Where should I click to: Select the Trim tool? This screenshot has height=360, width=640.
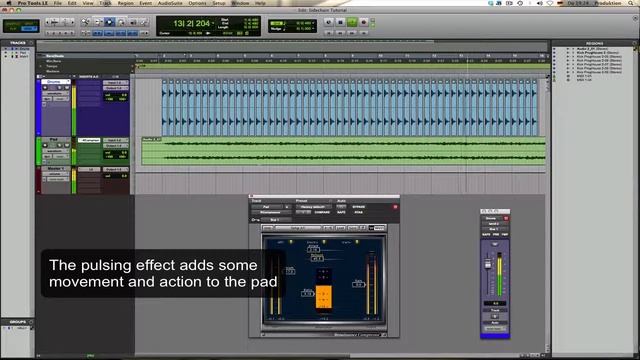pos(98,22)
